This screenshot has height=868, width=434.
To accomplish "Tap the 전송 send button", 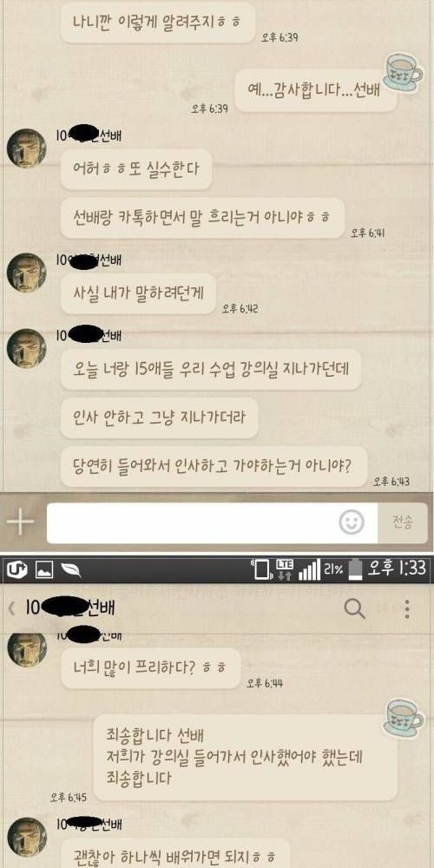I will point(403,523).
